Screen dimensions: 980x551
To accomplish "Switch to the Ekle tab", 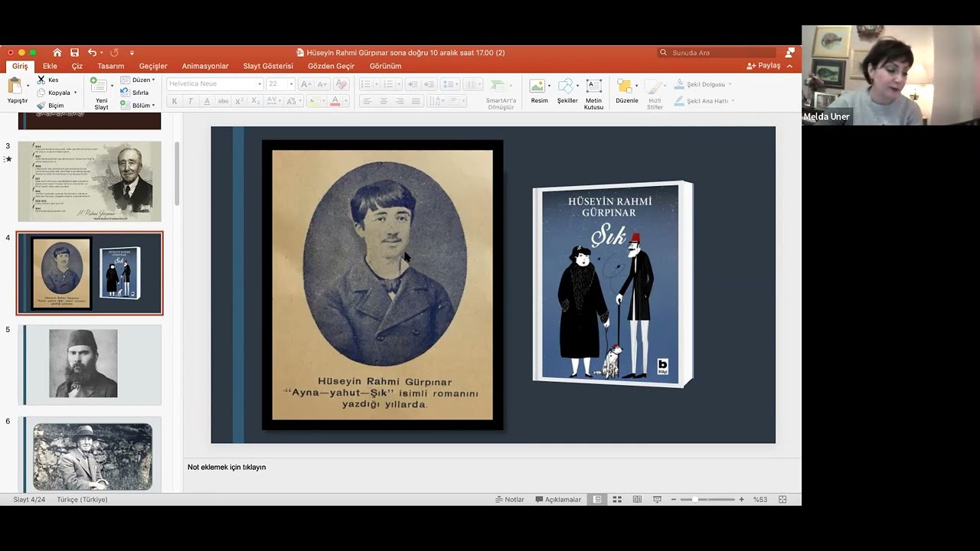I will coord(50,66).
